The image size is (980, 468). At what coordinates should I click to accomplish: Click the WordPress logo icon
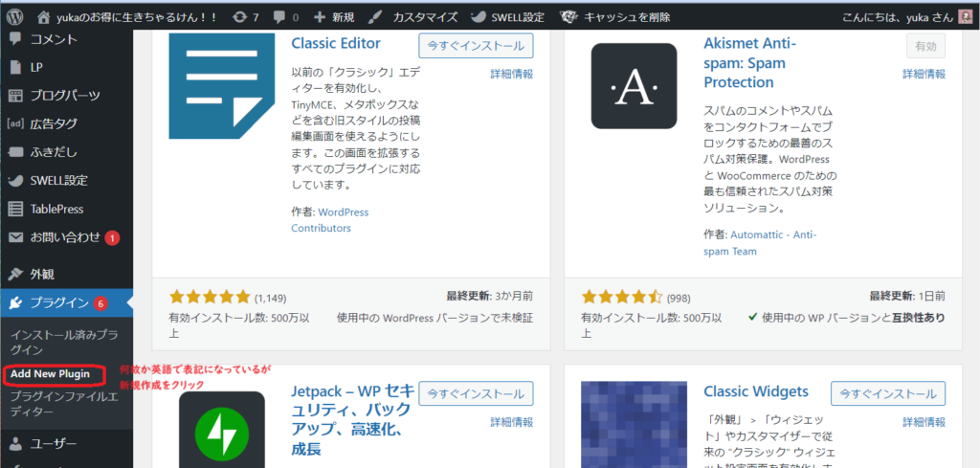point(14,17)
